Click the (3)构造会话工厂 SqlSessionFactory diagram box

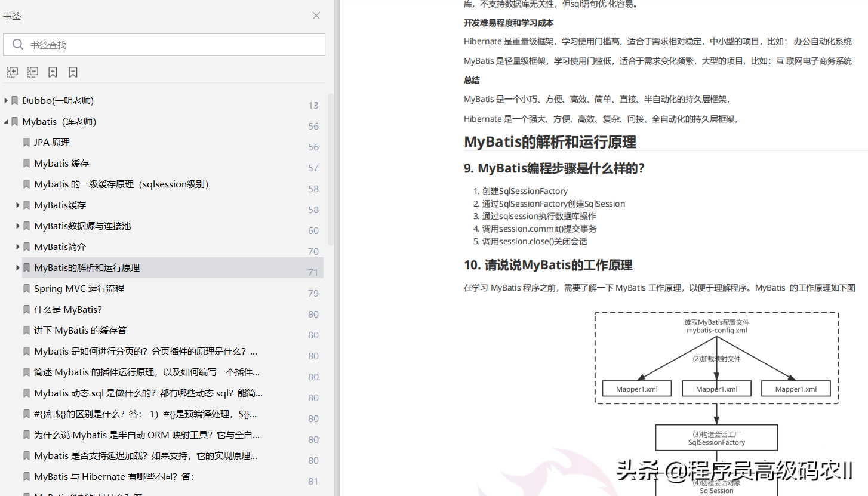pos(716,438)
